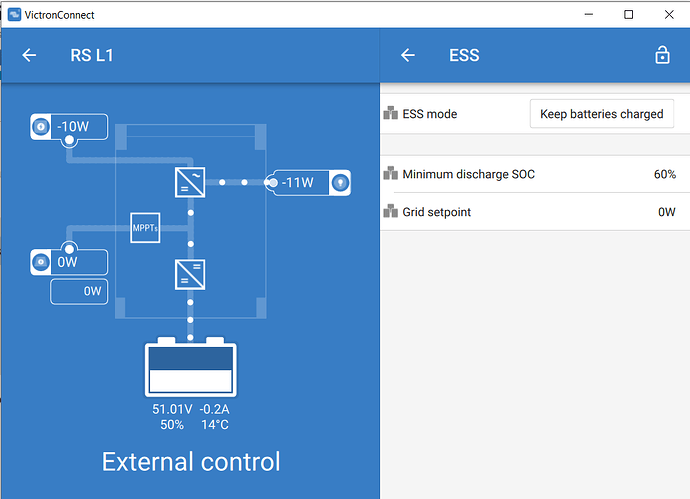
Task: Click the Grid setpoint label
Action: [437, 212]
